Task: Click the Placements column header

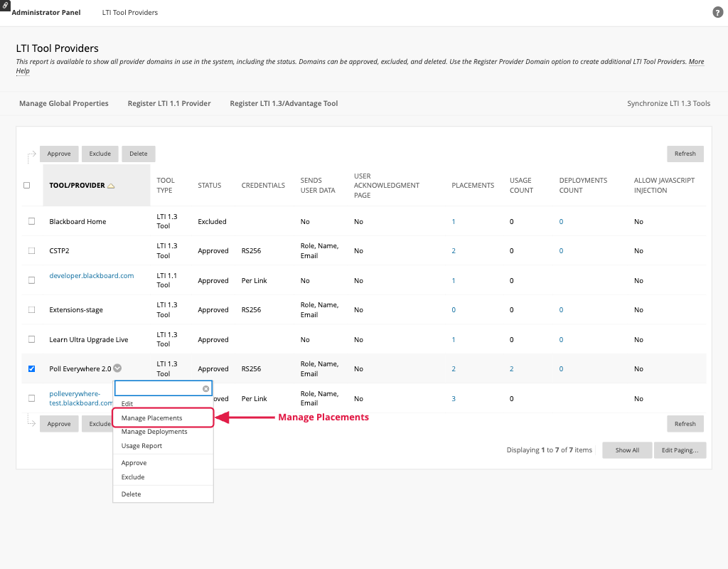Action: pyautogui.click(x=473, y=186)
